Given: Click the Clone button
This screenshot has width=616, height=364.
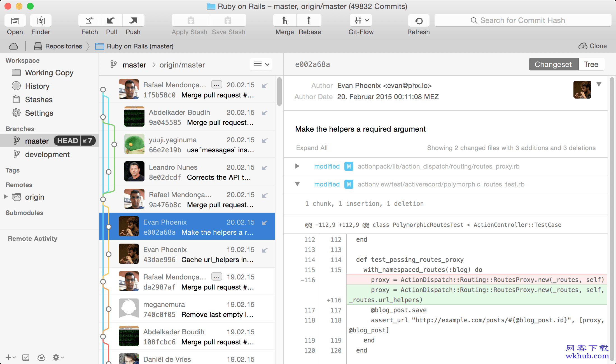Looking at the screenshot, I should pyautogui.click(x=593, y=46).
